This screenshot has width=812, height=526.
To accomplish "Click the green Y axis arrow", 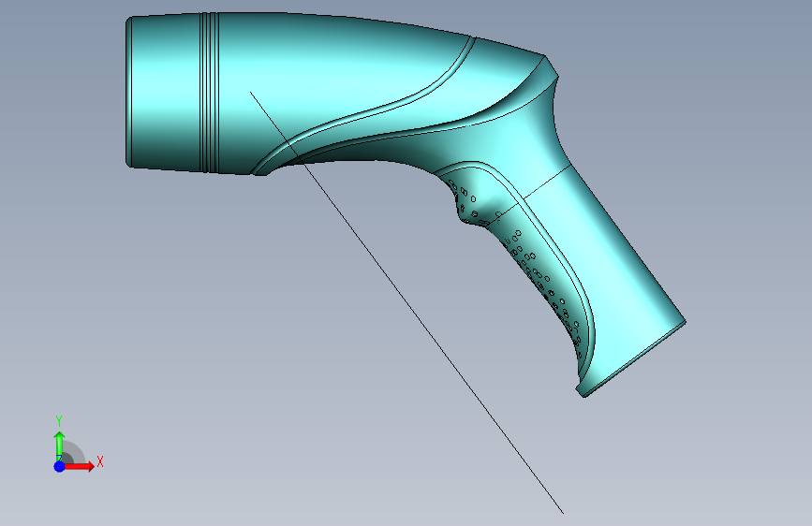I will pyautogui.click(x=59, y=446).
